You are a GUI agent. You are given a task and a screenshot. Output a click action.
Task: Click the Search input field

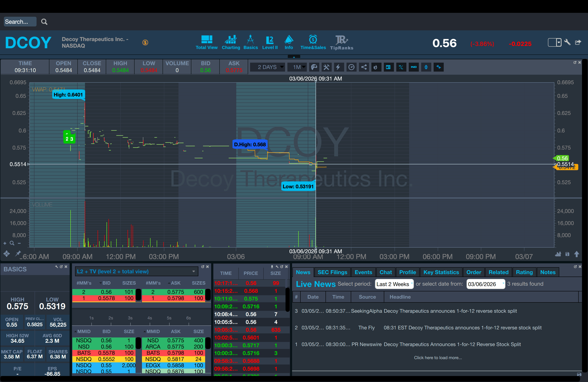click(20, 22)
